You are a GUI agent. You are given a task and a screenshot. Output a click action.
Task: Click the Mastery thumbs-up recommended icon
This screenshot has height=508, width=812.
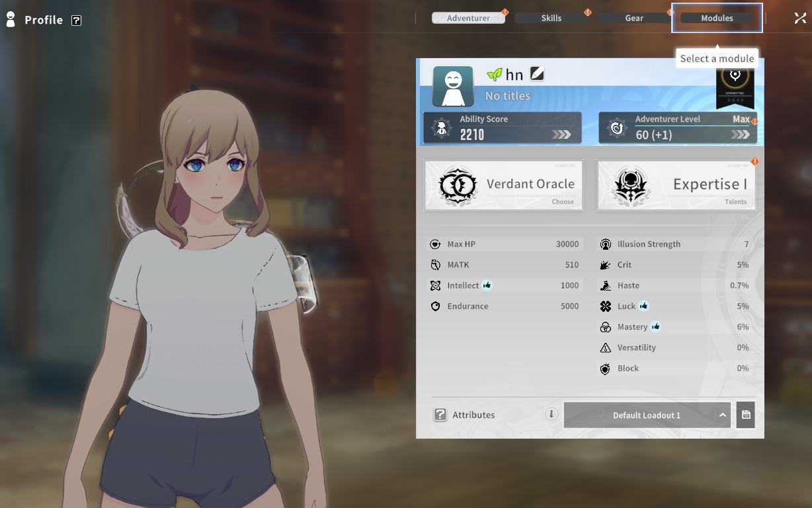coord(655,326)
